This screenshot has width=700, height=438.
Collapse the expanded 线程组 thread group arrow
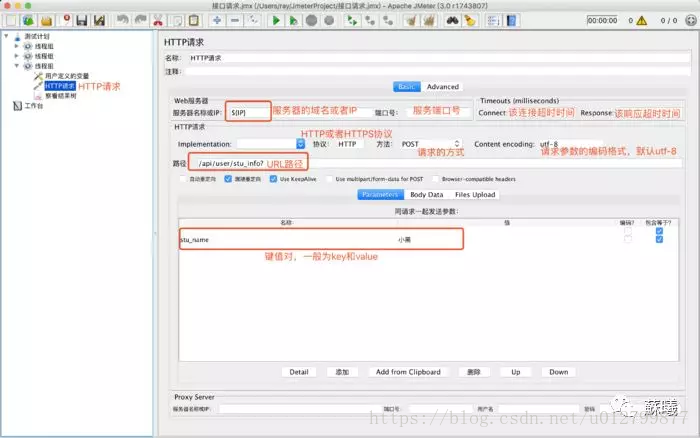[17, 66]
